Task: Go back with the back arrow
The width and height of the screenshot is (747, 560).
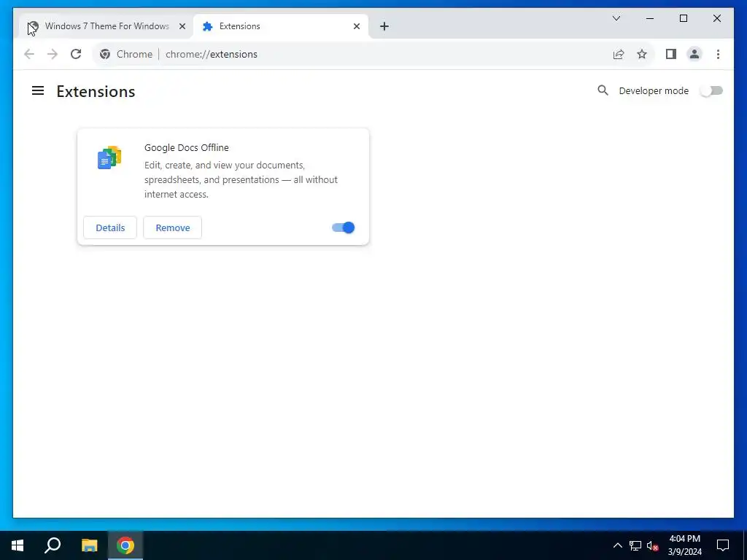Action: point(29,54)
